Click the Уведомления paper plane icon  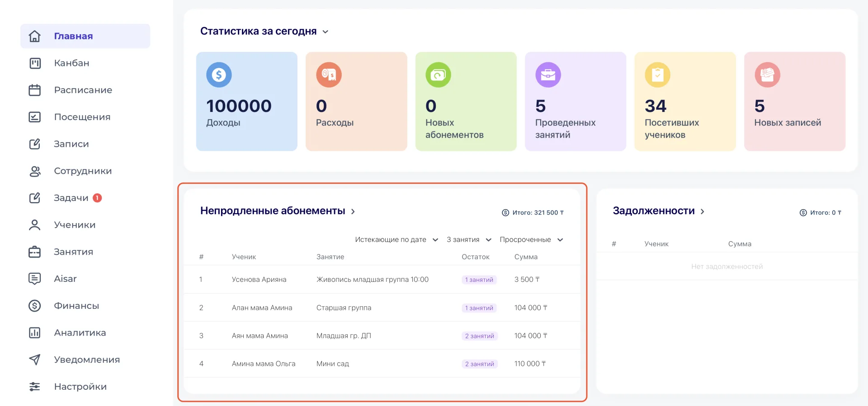click(35, 359)
